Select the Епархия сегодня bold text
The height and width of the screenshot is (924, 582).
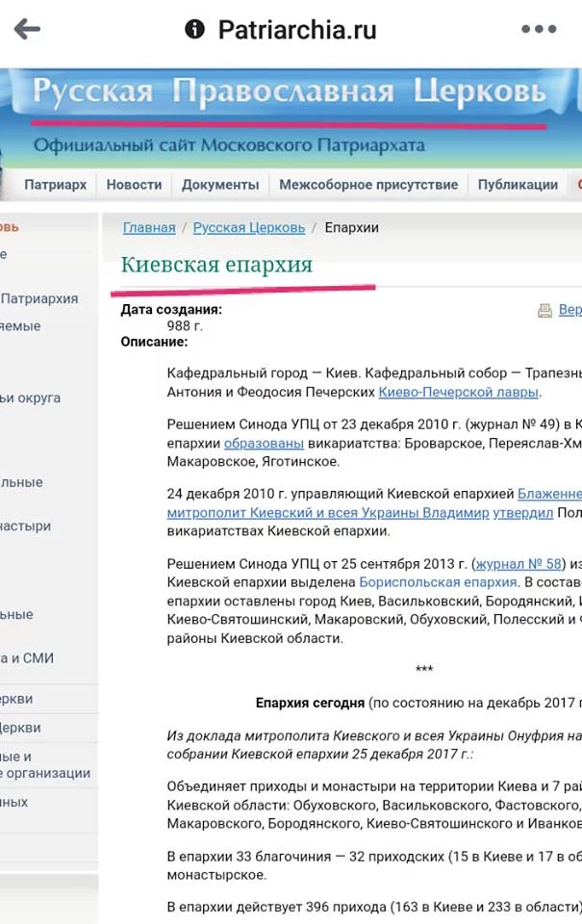(x=310, y=703)
